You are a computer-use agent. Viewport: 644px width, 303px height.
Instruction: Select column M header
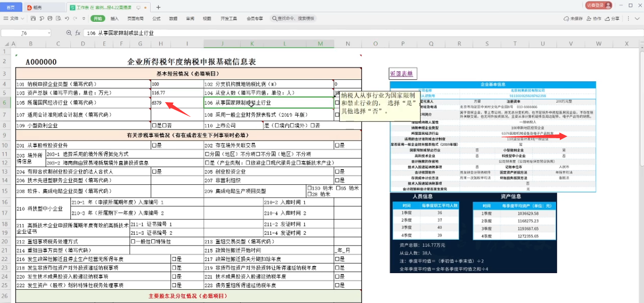(x=320, y=44)
